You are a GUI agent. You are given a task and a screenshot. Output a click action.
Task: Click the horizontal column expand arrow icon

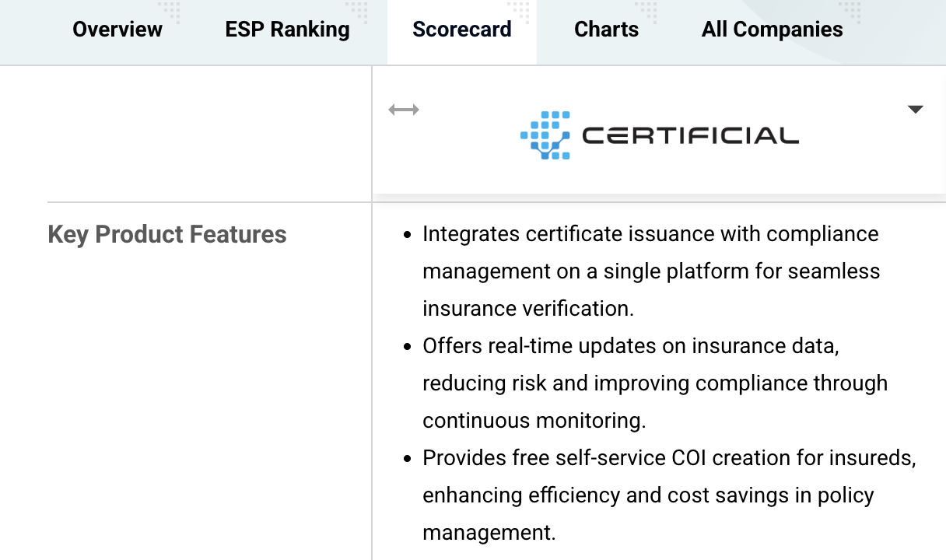(x=403, y=110)
